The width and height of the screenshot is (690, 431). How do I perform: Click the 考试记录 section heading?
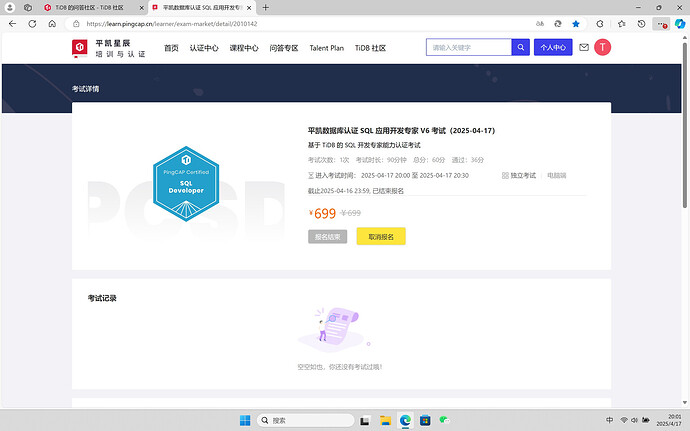[102, 298]
